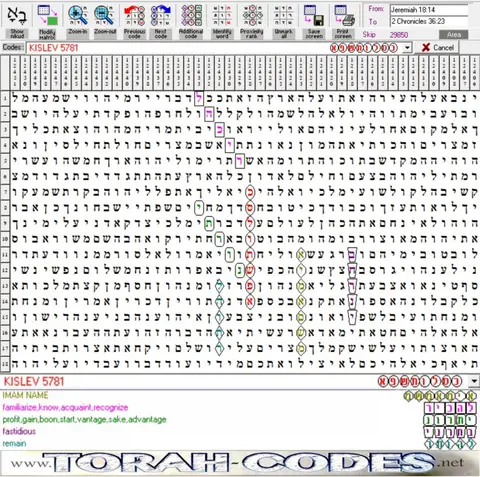Click the Cancel button
Viewport: 480px width, 477px height.
[437, 48]
